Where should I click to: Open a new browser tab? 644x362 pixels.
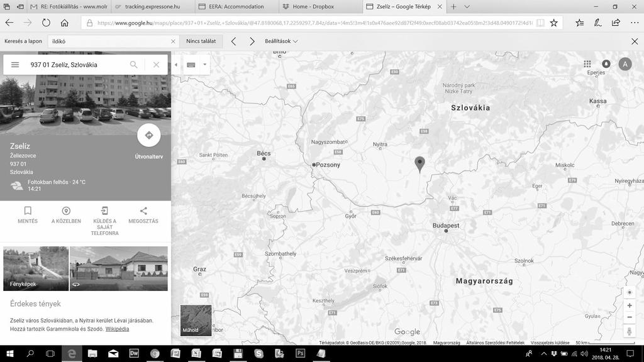point(453,6)
